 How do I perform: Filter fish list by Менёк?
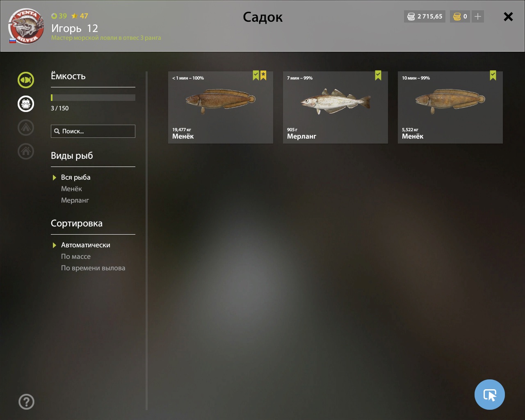(x=71, y=189)
